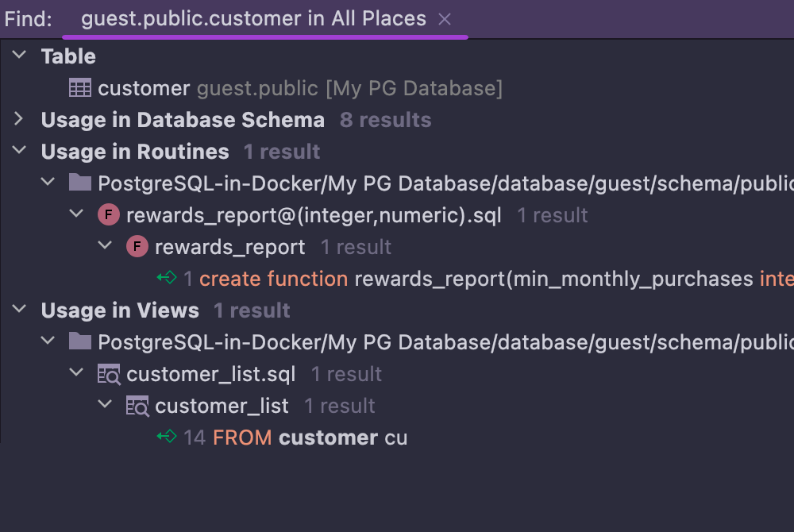
Task: Expand Usage in Database Schema group
Action: [20, 120]
